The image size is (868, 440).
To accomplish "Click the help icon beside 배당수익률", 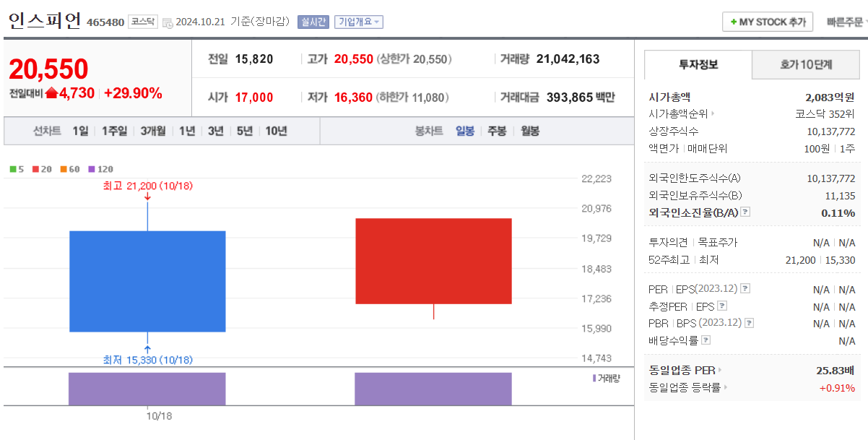I will [x=706, y=340].
